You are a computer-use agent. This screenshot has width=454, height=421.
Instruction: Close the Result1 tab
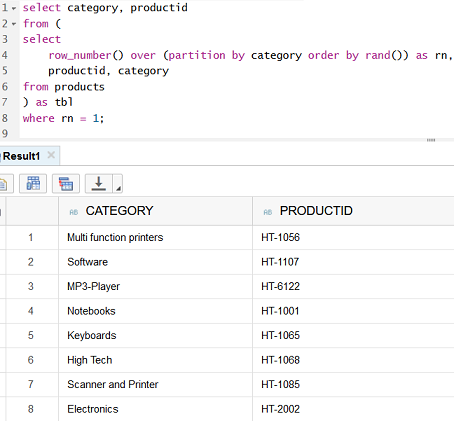(x=51, y=155)
